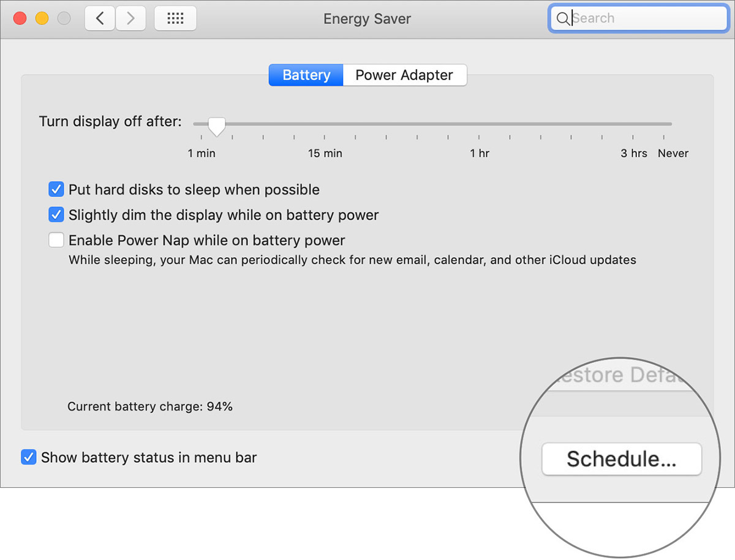
Task: Open Show All preferences grid
Action: click(175, 18)
